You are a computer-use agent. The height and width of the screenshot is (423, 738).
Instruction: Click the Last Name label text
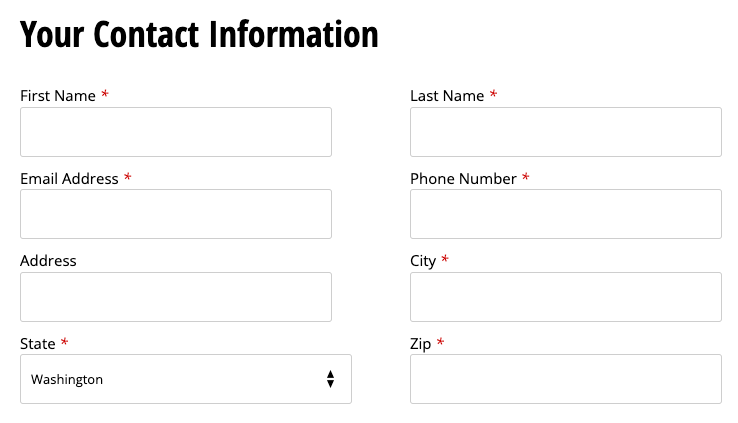click(x=447, y=96)
